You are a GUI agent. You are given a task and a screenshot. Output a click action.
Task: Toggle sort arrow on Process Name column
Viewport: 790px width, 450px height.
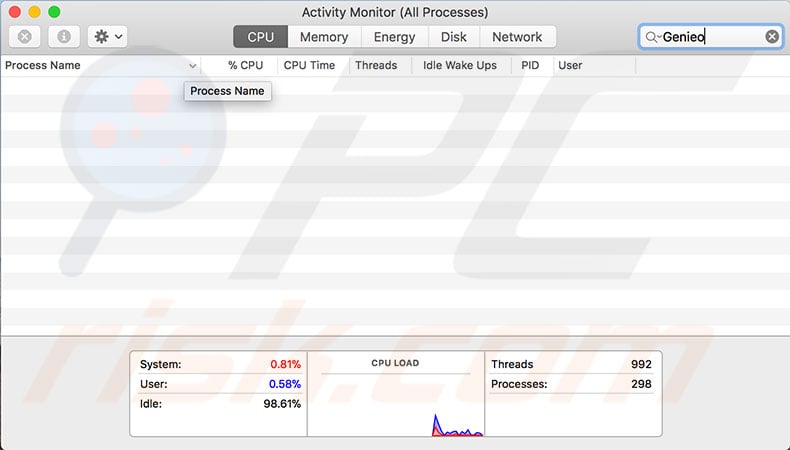192,66
